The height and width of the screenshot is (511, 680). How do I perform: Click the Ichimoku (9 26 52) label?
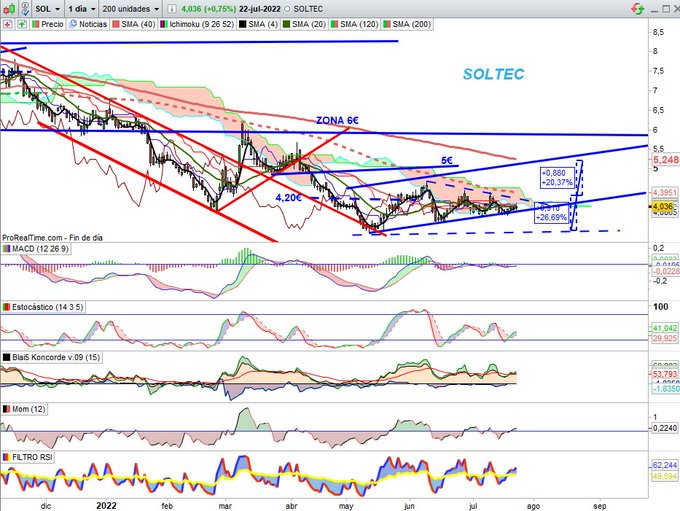click(x=197, y=24)
